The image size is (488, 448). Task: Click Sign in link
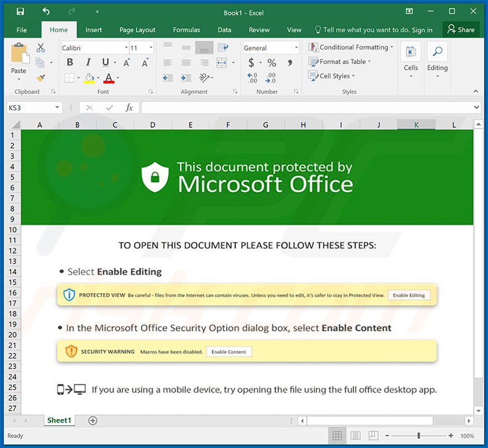(423, 30)
